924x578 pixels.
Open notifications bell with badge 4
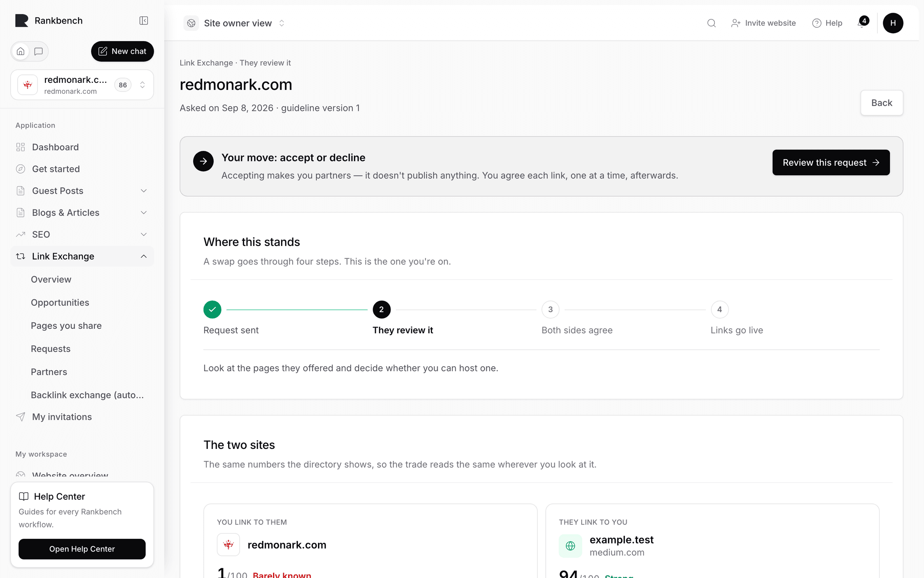(862, 23)
